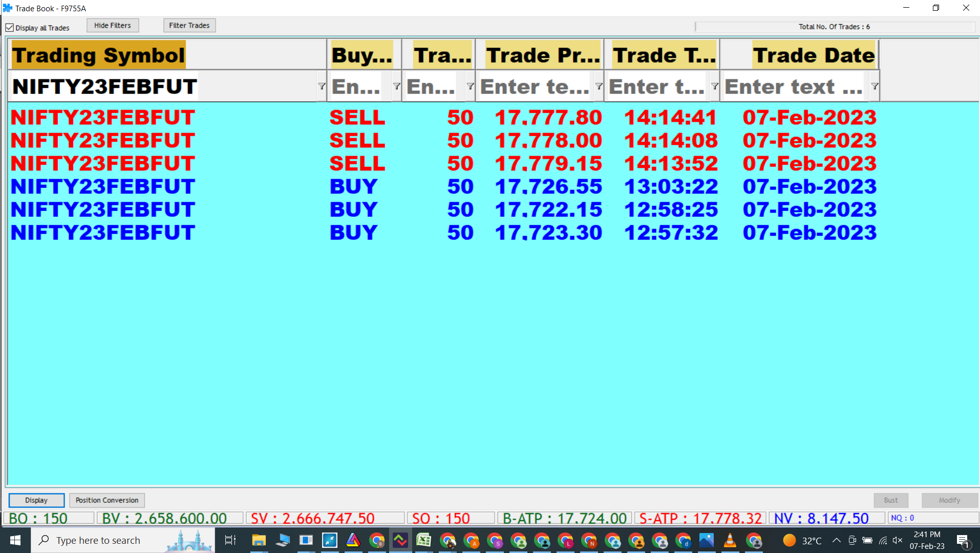The width and height of the screenshot is (980, 553).
Task: Select the SELL trade at 14:13:52
Action: coord(443,163)
